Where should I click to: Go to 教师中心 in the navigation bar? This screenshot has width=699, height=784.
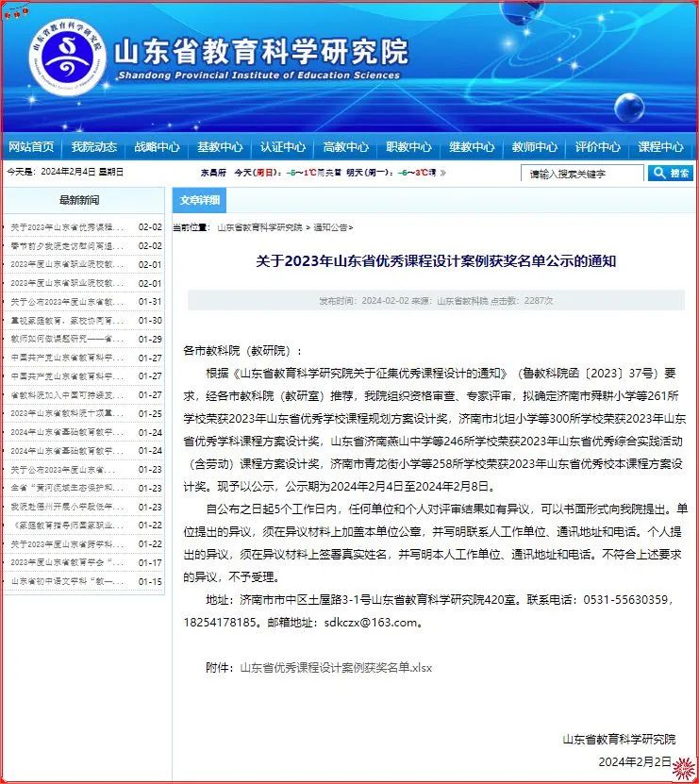point(535,146)
